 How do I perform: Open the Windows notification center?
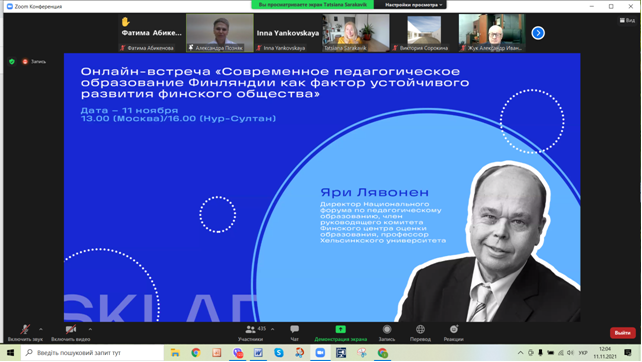(628, 353)
